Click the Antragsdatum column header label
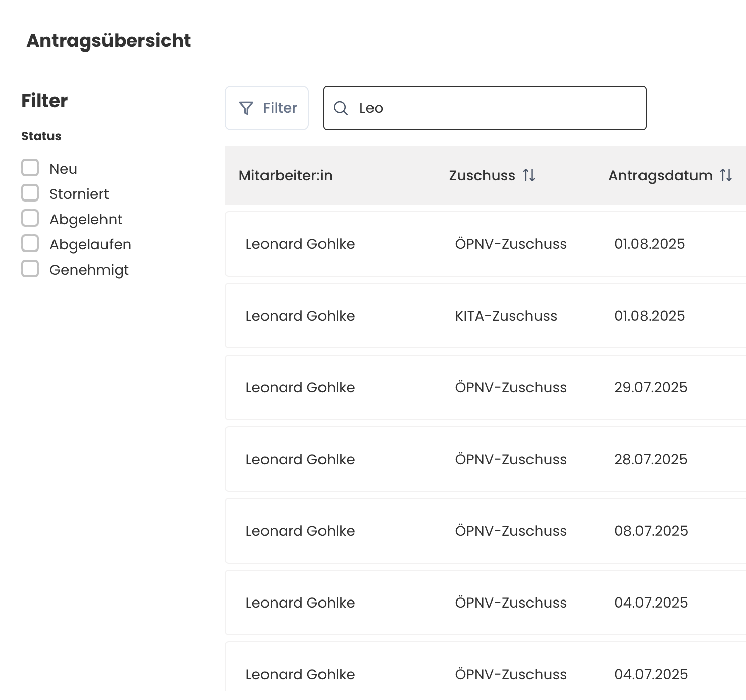The image size is (746, 700). [x=660, y=176]
